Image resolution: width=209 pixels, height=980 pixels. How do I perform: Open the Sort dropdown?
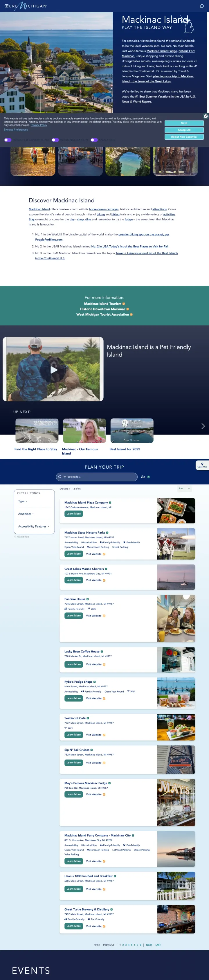pos(184,489)
